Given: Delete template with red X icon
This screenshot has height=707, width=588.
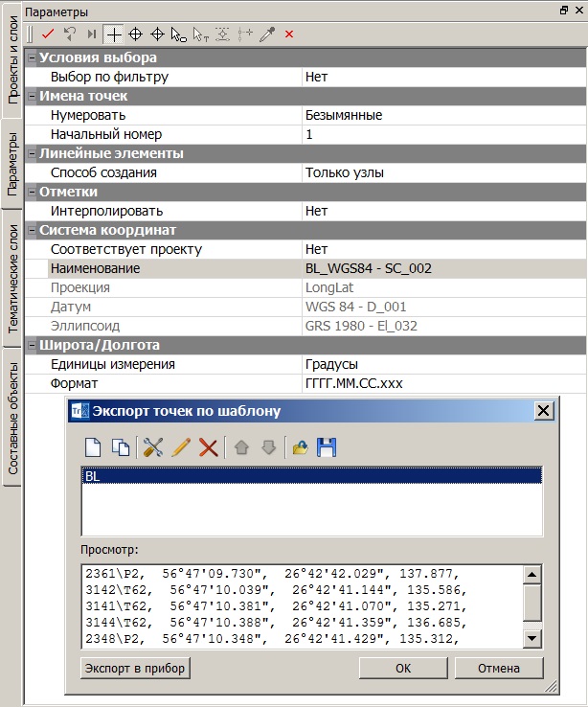Looking at the screenshot, I should pos(208,447).
